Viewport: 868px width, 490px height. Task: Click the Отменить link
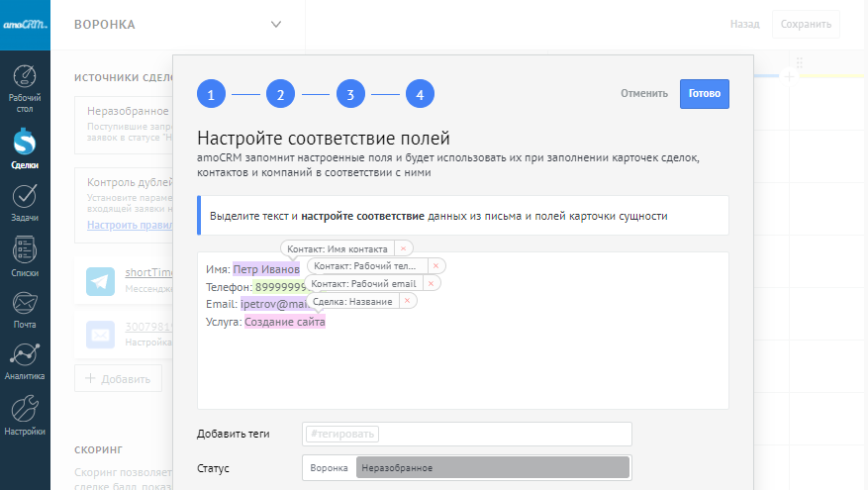click(x=644, y=94)
